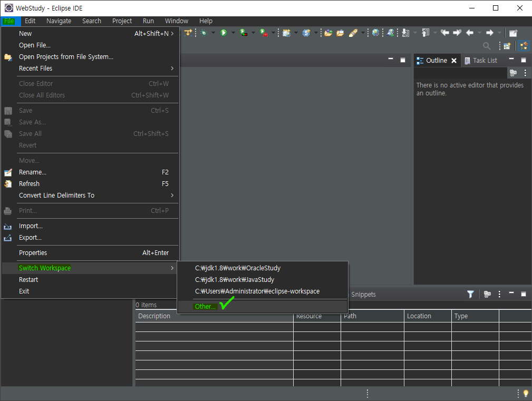The width and height of the screenshot is (532, 401).
Task: Minimize the editor area
Action: coord(391,60)
